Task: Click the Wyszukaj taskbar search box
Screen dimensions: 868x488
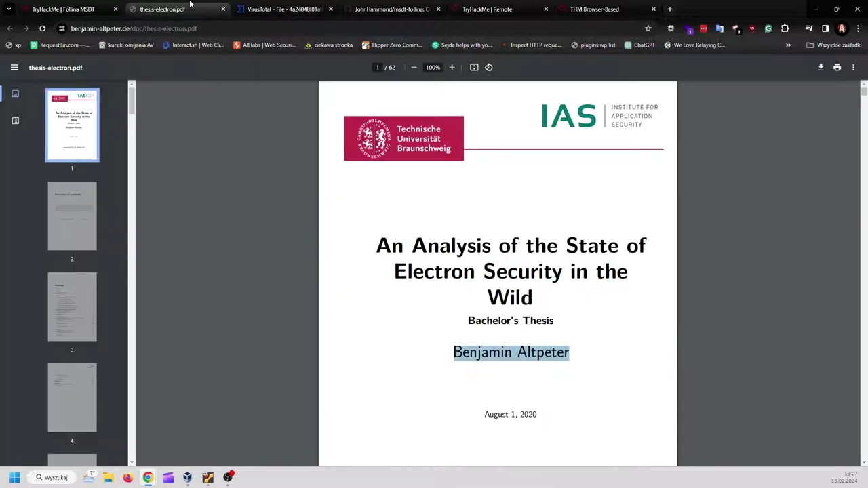Action: pyautogui.click(x=52, y=478)
